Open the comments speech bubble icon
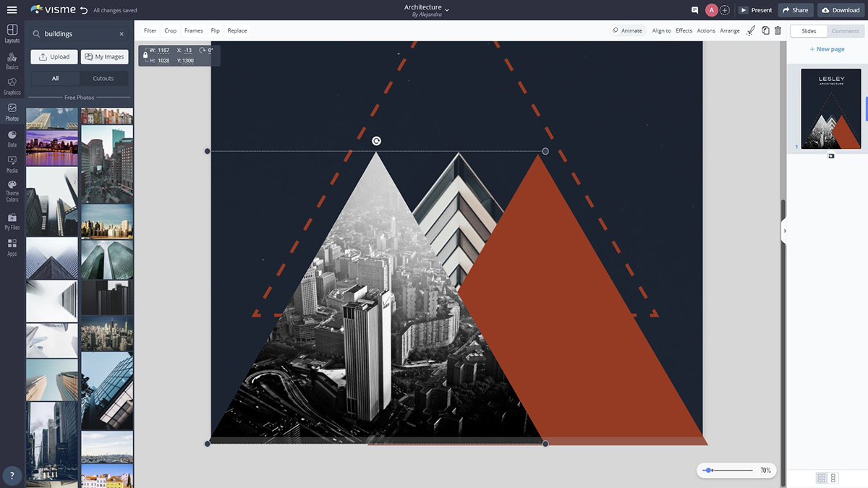 [x=695, y=10]
